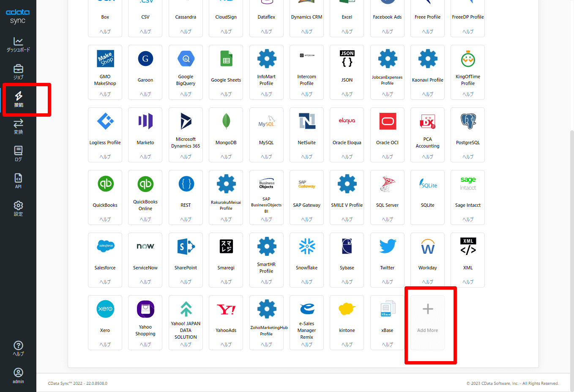Click the CloudSign connector label
The image size is (574, 392).
point(226,17)
